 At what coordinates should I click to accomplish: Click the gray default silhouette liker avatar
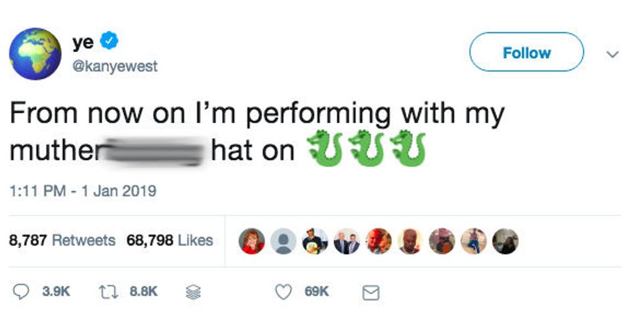click(x=283, y=242)
